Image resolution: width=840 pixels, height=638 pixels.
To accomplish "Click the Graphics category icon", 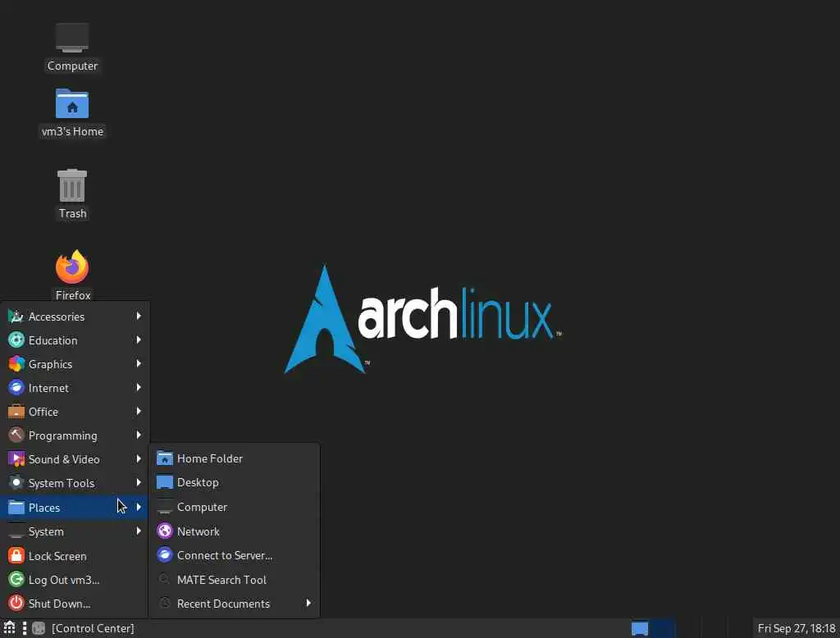I will pyautogui.click(x=16, y=364).
